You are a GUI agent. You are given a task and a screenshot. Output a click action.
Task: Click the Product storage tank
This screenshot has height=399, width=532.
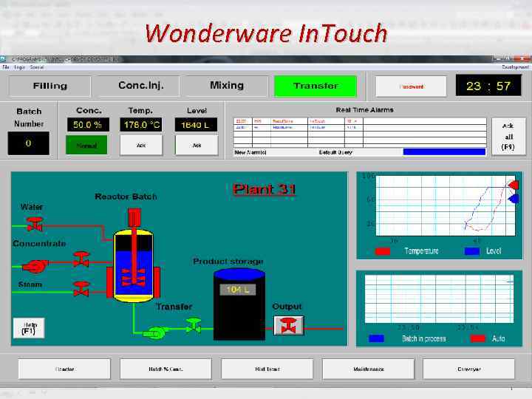click(239, 304)
